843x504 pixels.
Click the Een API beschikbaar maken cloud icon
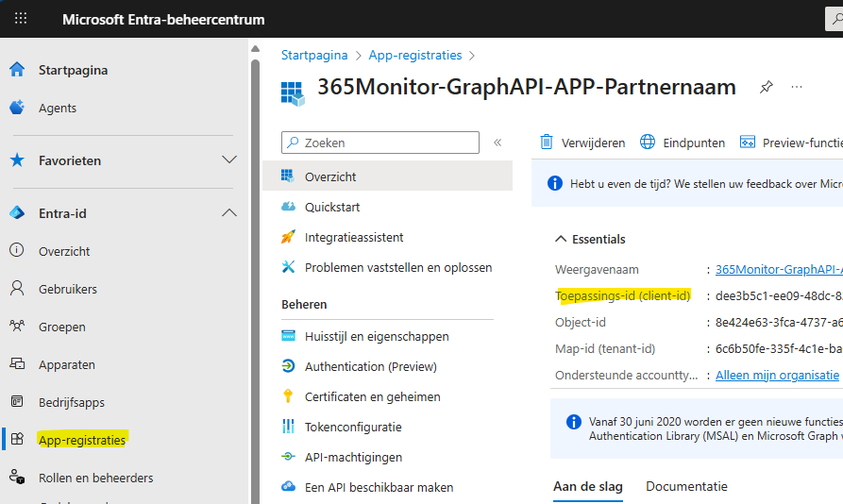pos(289,486)
